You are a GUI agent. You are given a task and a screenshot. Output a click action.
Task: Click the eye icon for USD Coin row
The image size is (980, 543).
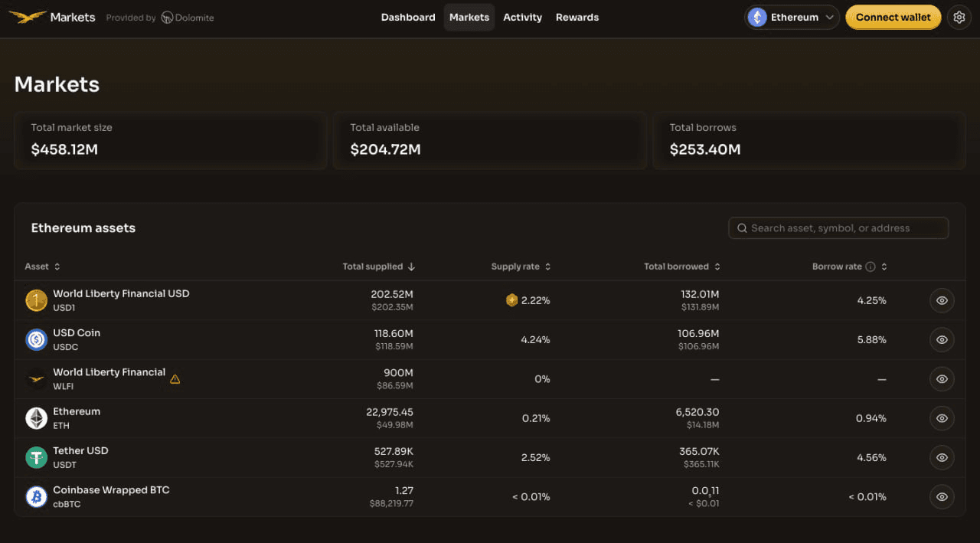pos(942,339)
